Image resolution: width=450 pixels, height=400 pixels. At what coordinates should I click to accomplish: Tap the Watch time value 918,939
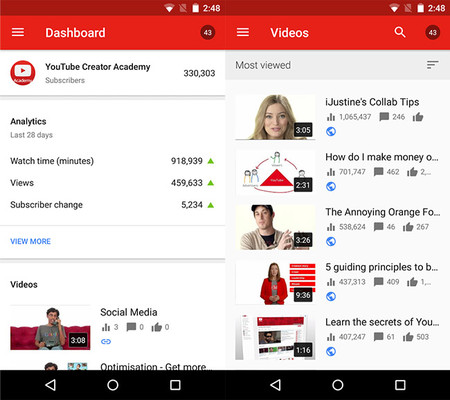pos(187,161)
